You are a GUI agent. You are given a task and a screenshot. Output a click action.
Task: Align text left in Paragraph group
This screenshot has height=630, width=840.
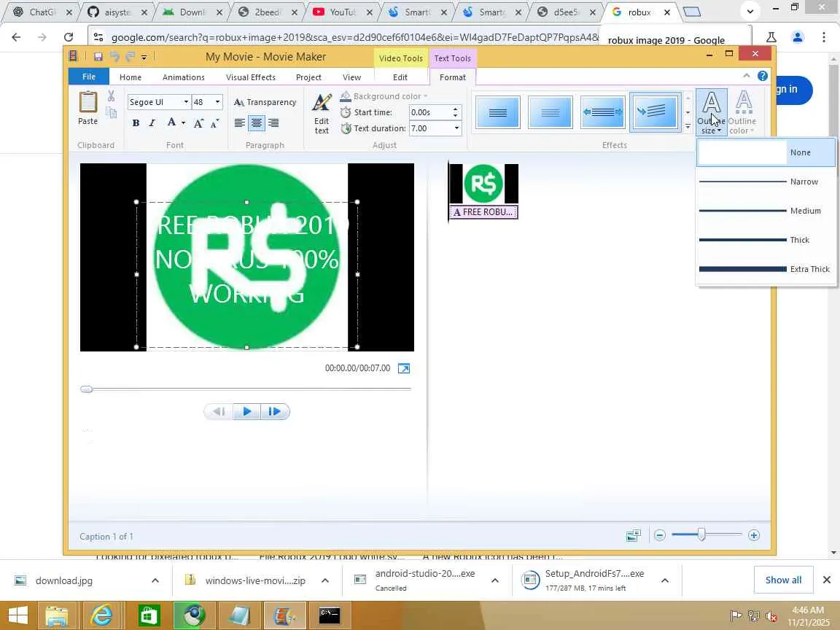coord(239,123)
